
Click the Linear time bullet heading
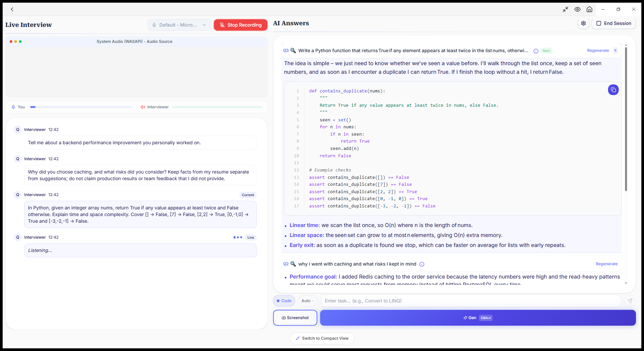[304, 225]
